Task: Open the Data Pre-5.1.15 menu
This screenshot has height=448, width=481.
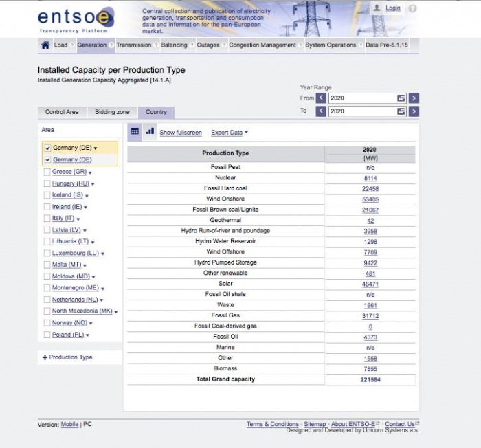Action: coord(387,45)
